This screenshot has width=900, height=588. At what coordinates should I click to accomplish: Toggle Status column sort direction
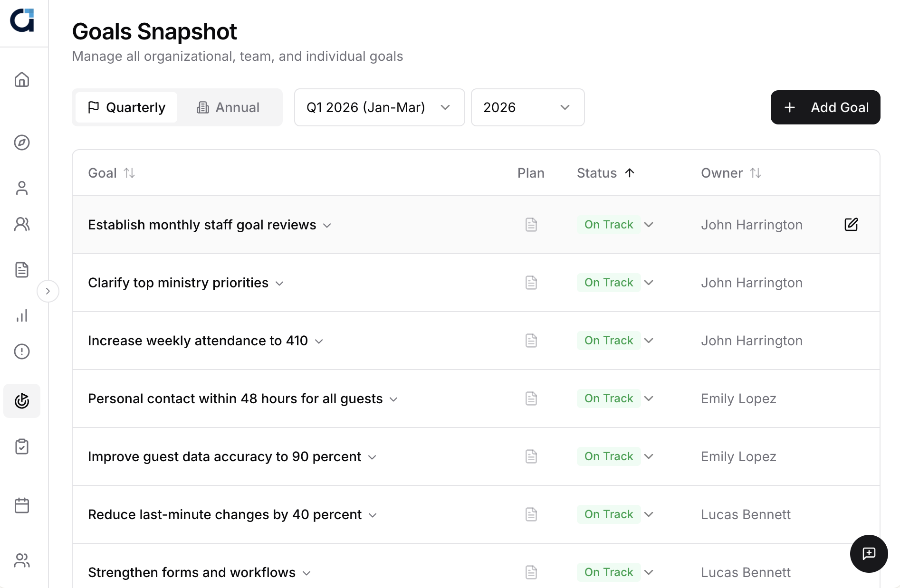pyautogui.click(x=606, y=173)
